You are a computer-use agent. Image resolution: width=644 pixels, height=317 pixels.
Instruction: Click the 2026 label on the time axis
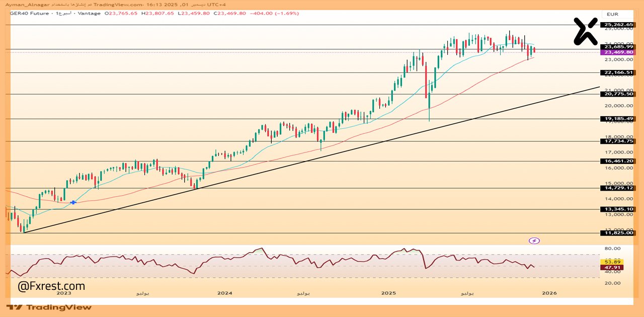point(549,292)
